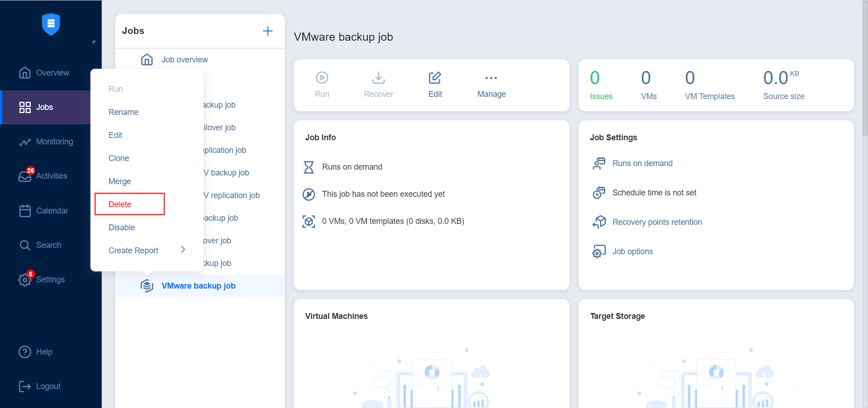Click the disabled Run toolbar button
The height and width of the screenshot is (408, 868).
click(x=322, y=85)
